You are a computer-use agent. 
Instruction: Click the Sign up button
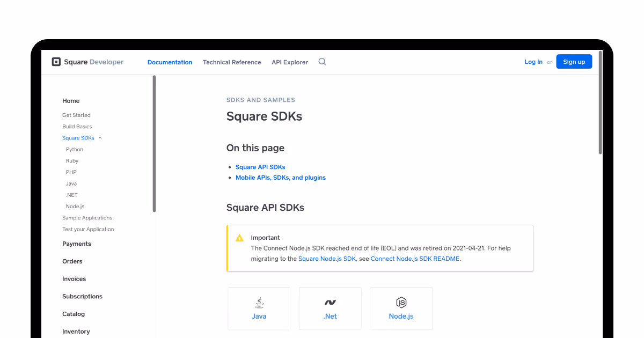[x=574, y=62]
